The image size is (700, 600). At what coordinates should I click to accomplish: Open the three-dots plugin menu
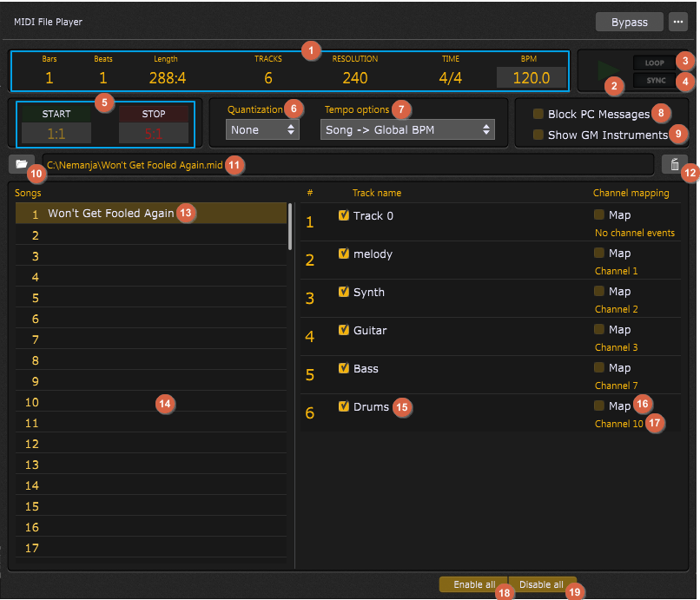(x=677, y=22)
